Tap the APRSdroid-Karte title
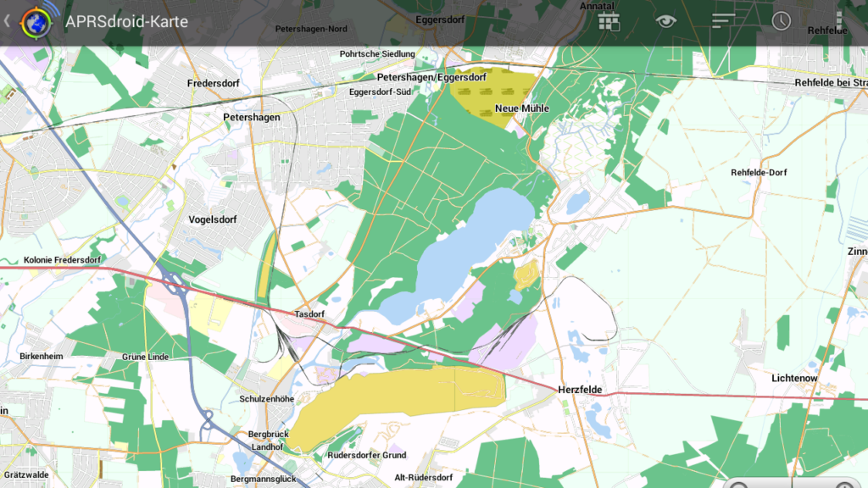The image size is (868, 488). [x=127, y=21]
